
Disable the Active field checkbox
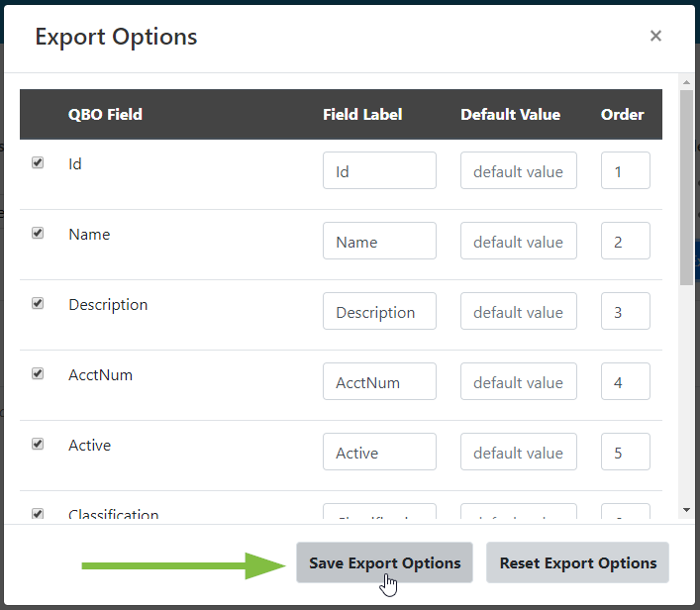tap(38, 444)
